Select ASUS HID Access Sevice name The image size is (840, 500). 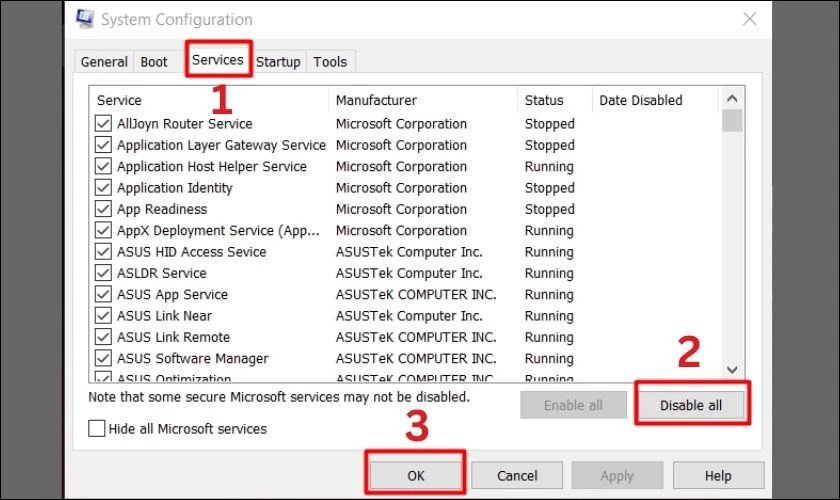click(x=191, y=252)
